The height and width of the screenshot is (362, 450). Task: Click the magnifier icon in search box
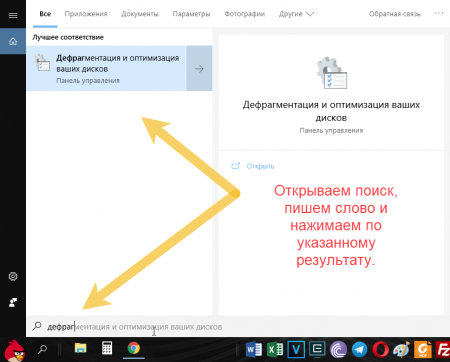pos(37,326)
